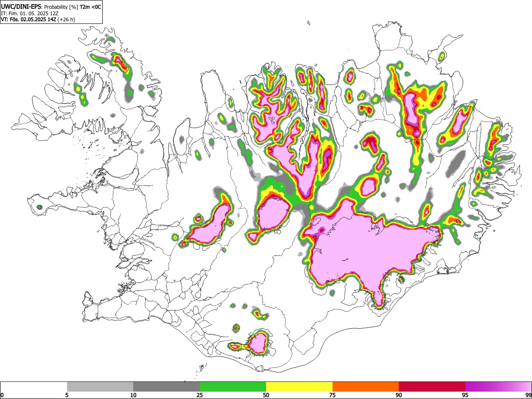The image size is (532, 399).
Task: Click the magenta 95–99 legend segment
Action: tap(498, 387)
